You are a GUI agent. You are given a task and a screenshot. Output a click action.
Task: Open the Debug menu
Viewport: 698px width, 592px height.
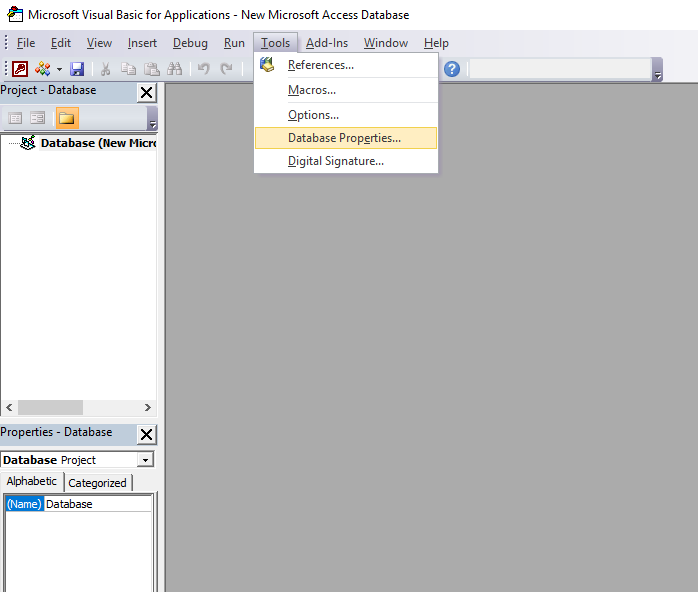[190, 43]
